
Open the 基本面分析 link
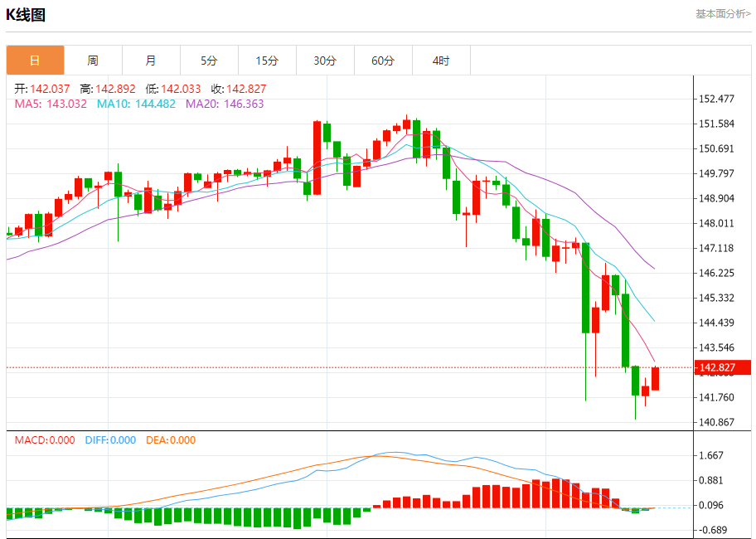(x=723, y=14)
